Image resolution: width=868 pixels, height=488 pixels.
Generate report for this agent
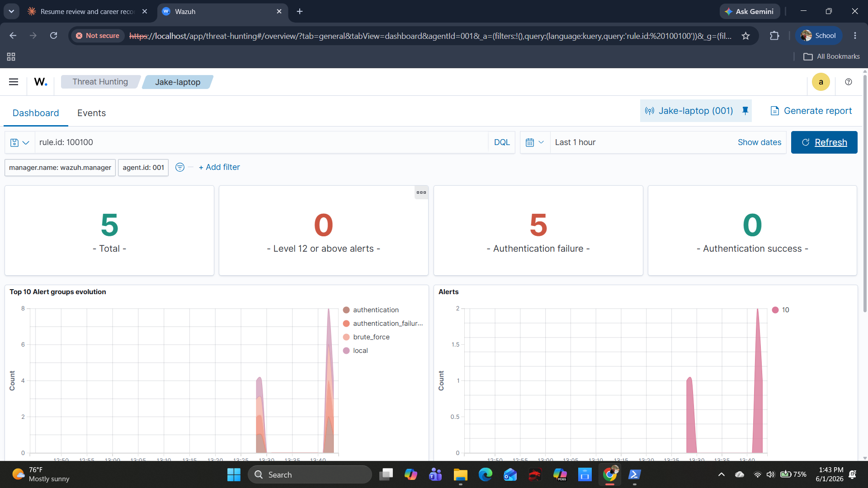coord(811,111)
